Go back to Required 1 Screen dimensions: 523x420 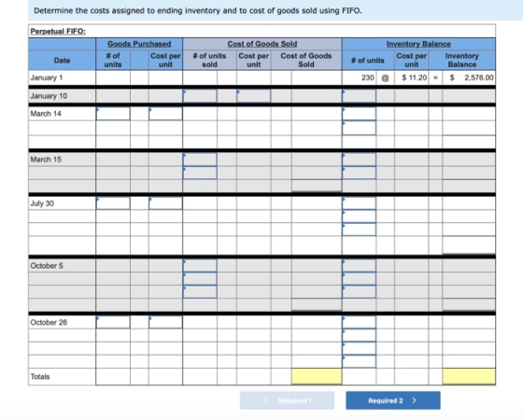(x=288, y=400)
